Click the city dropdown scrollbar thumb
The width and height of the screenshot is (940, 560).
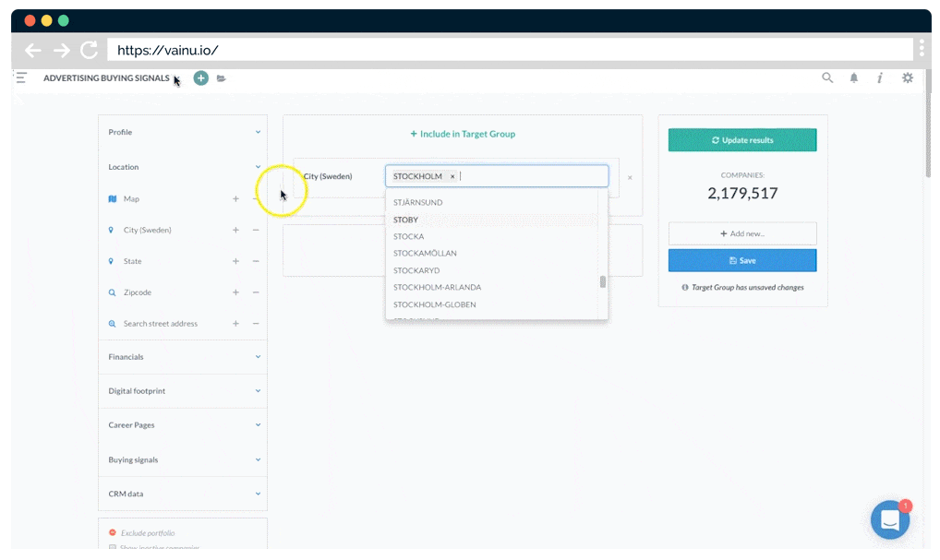click(x=603, y=281)
